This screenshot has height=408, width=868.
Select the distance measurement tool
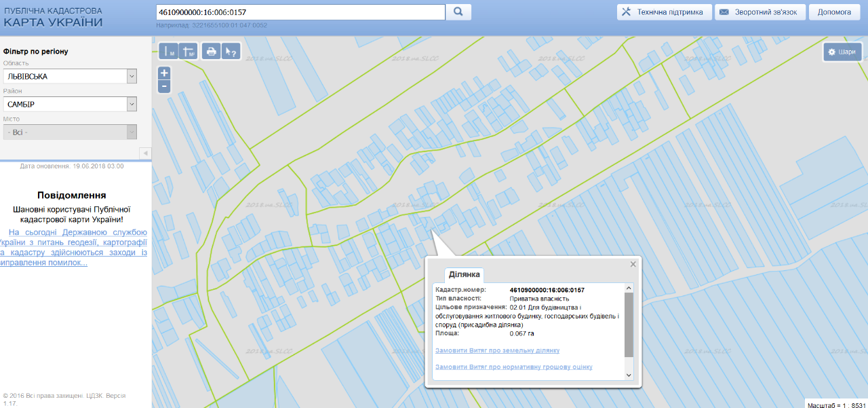click(167, 52)
